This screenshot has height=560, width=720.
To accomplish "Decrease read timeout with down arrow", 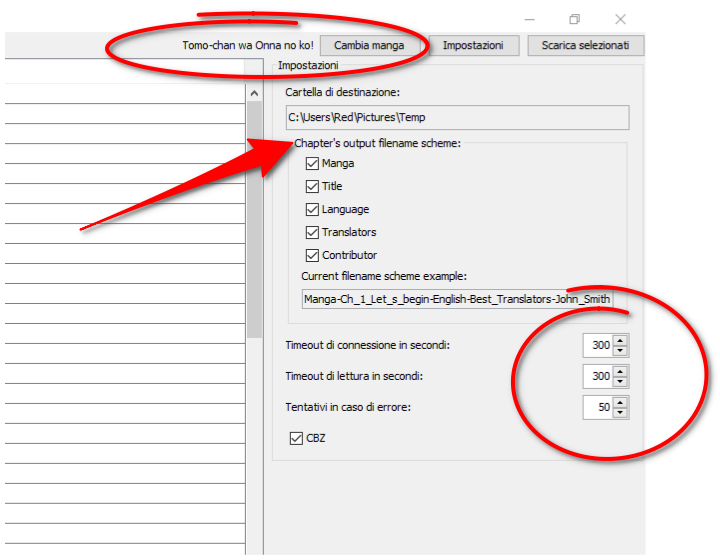I will (621, 382).
